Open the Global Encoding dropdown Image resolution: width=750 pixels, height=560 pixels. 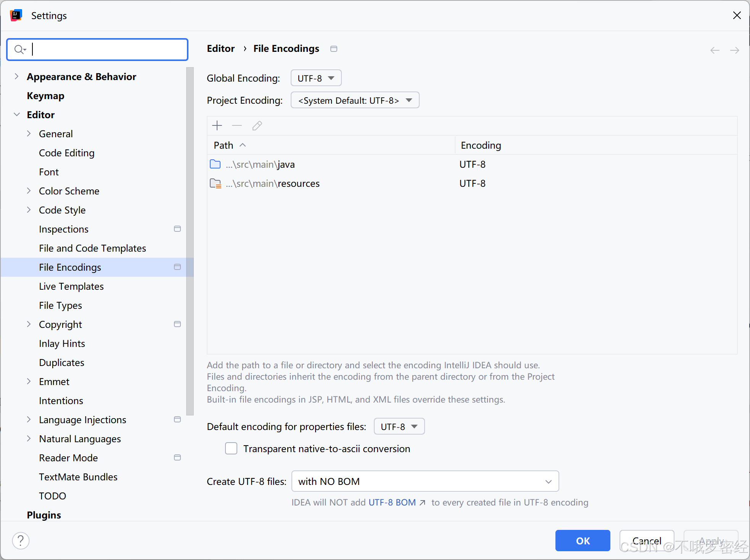316,78
